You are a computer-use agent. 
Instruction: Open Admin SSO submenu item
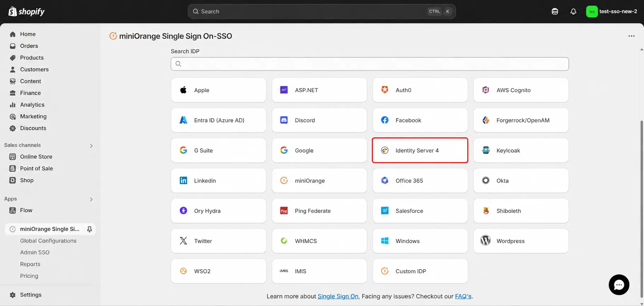(35, 253)
